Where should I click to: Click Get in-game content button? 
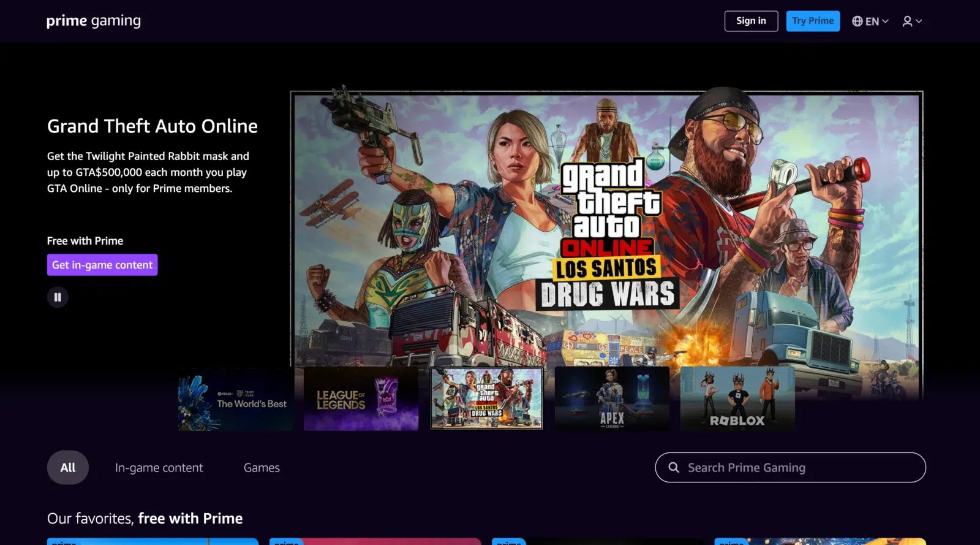[x=102, y=265]
